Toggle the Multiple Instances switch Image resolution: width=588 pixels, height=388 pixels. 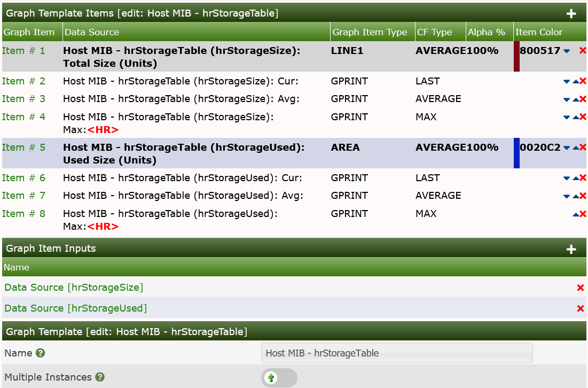(279, 378)
